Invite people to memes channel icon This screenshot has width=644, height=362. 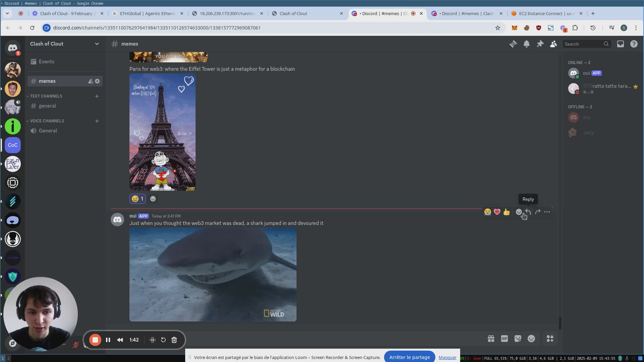coord(91,81)
